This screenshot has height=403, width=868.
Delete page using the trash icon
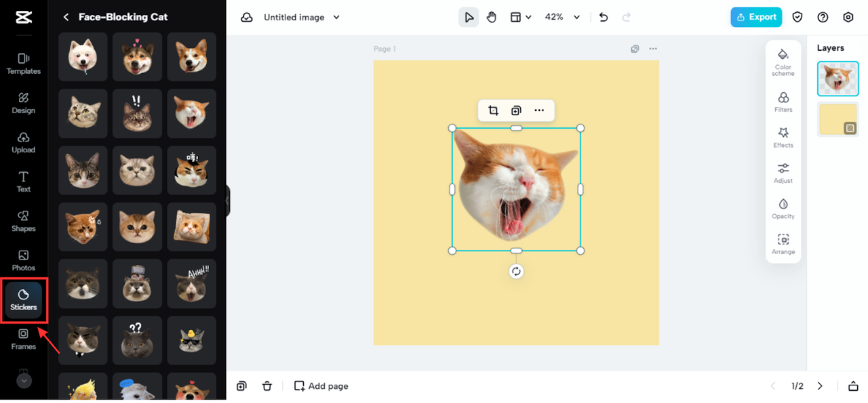(x=267, y=386)
